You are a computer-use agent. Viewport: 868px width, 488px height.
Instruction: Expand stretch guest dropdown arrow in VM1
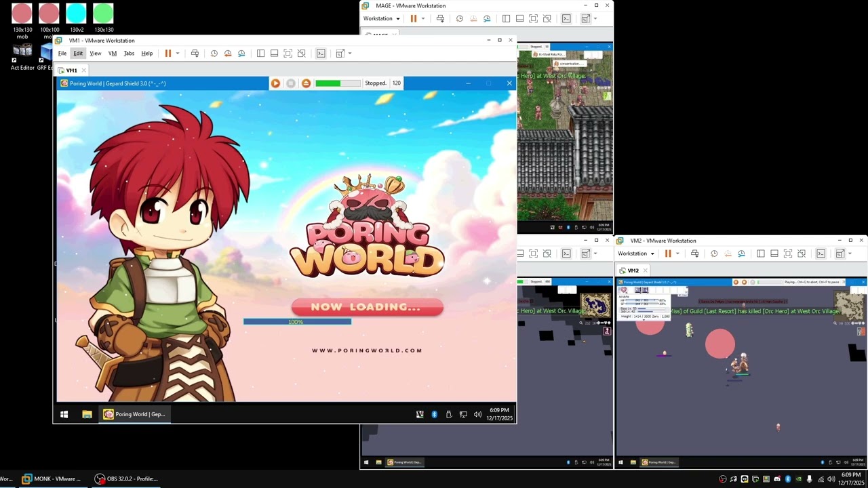350,54
